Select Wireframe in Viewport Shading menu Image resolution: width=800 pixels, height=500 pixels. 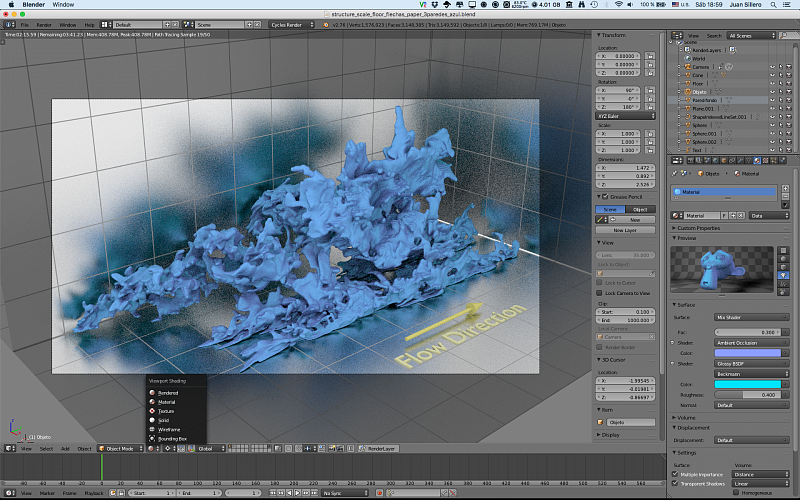click(x=168, y=429)
